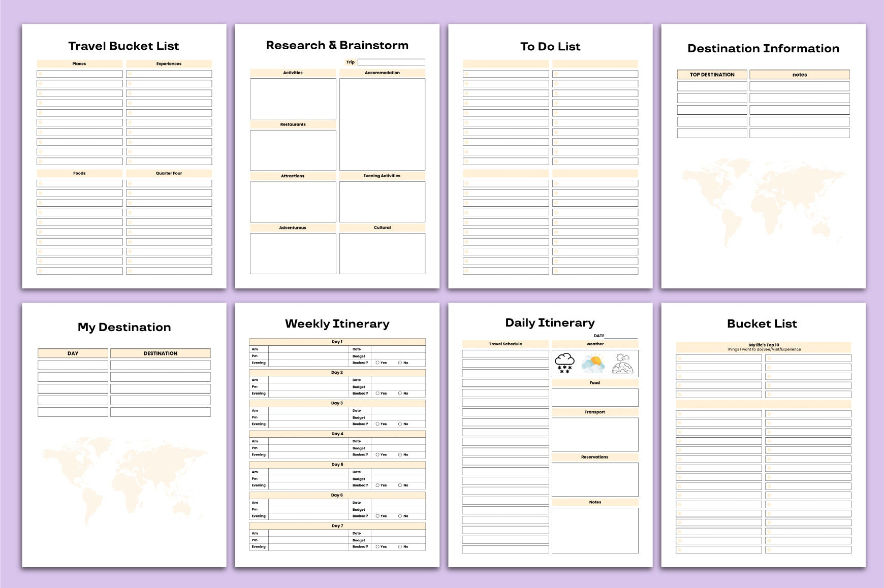Click the Reservations box on Daily Itinerary
Screen dimensions: 884x588
(x=595, y=479)
